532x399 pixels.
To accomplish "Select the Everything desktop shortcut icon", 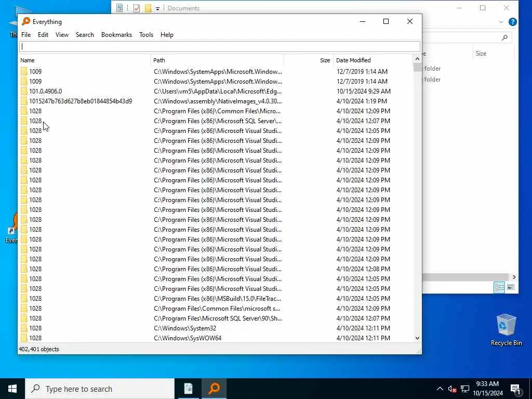I will (11, 228).
